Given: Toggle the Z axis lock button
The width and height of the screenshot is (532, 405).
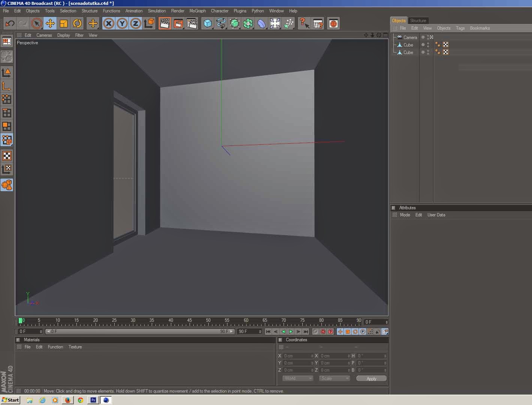Looking at the screenshot, I should tap(135, 23).
